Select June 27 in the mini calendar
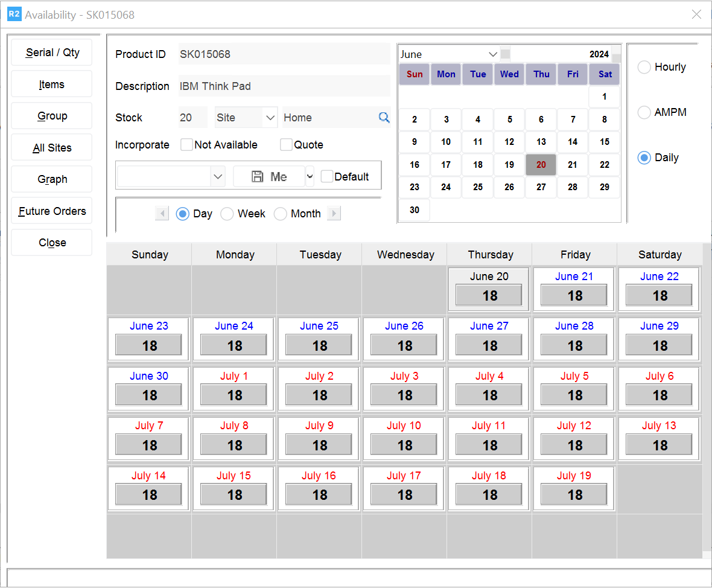 (541, 187)
